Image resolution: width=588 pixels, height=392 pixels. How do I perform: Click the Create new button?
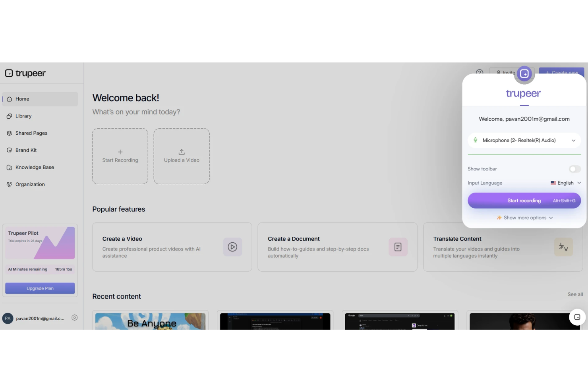(x=562, y=72)
